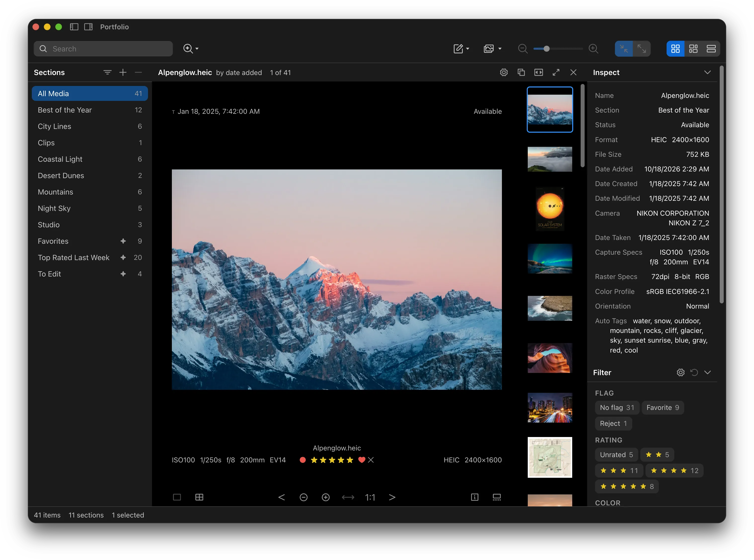This screenshot has height=560, width=754.
Task: Click the Search input field
Action: tap(103, 49)
